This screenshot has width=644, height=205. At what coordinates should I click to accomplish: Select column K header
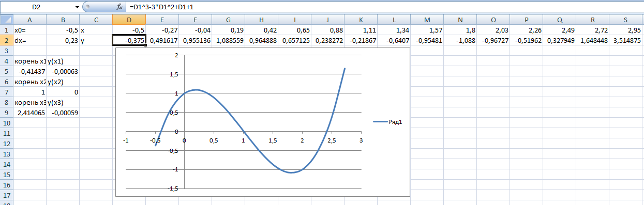tap(361, 20)
